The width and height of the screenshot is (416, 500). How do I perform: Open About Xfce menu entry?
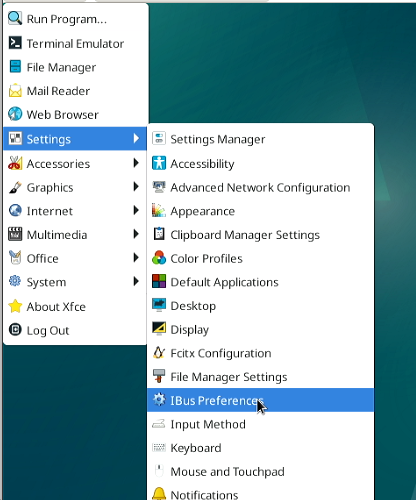[75, 306]
